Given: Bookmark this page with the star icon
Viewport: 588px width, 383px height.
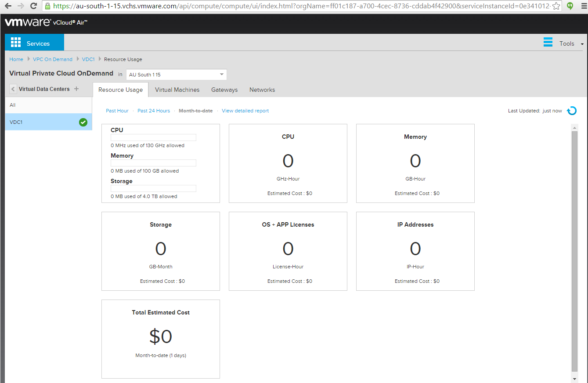Looking at the screenshot, I should pyautogui.click(x=556, y=6).
